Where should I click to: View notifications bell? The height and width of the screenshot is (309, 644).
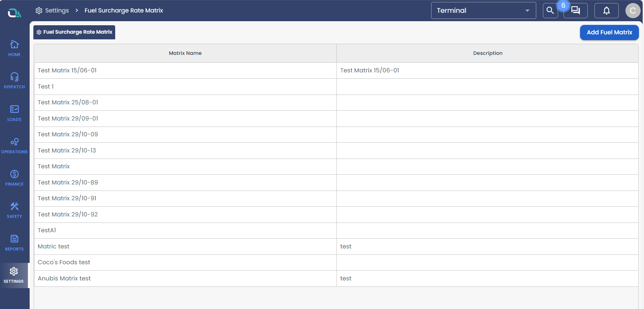(606, 10)
